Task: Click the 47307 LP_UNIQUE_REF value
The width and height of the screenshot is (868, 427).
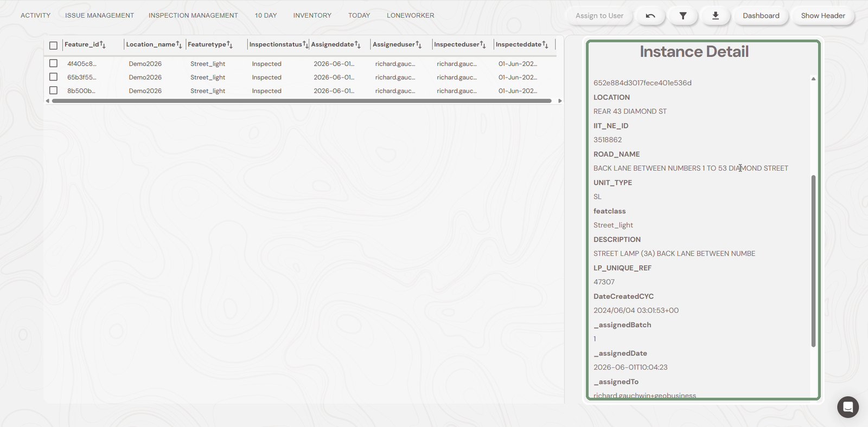Action: coord(604,282)
